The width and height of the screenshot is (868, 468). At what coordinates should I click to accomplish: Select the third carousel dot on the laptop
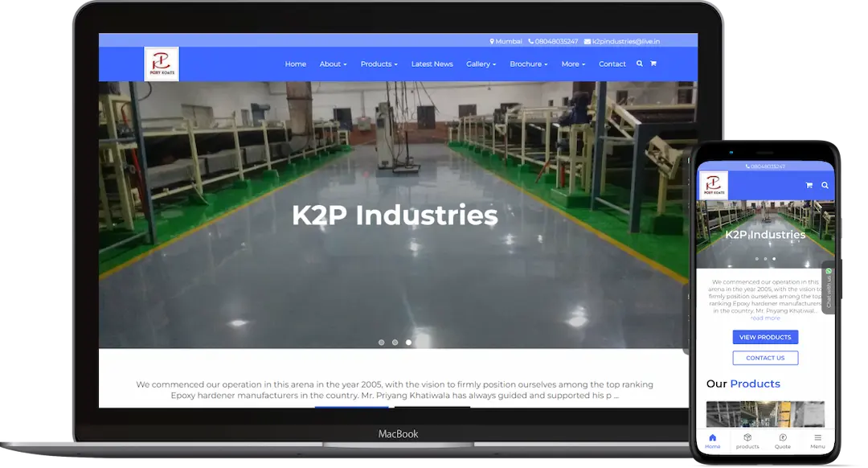tap(408, 343)
